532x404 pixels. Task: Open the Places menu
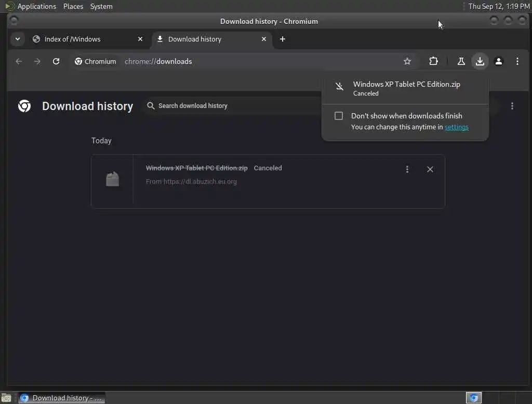(x=73, y=6)
